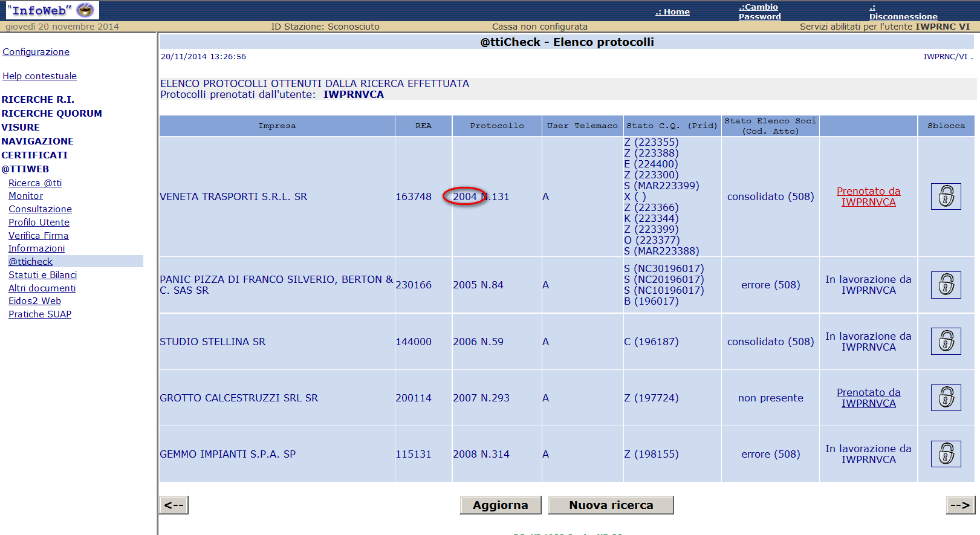Click protocol 2006 N.59
Viewport: 980px width, 535px height.
(478, 342)
